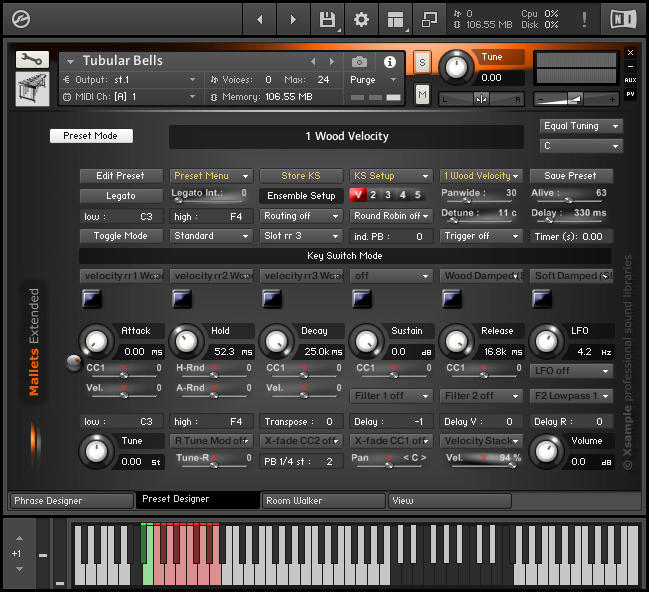This screenshot has width=649, height=592.
Task: Open the root key C dropdown
Action: pos(581,146)
